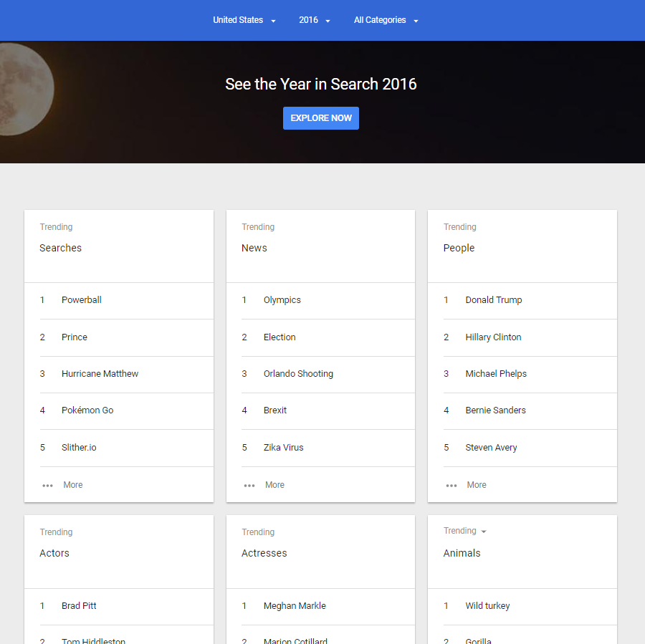Open the United States country dropdown
The height and width of the screenshot is (644, 645).
244,20
